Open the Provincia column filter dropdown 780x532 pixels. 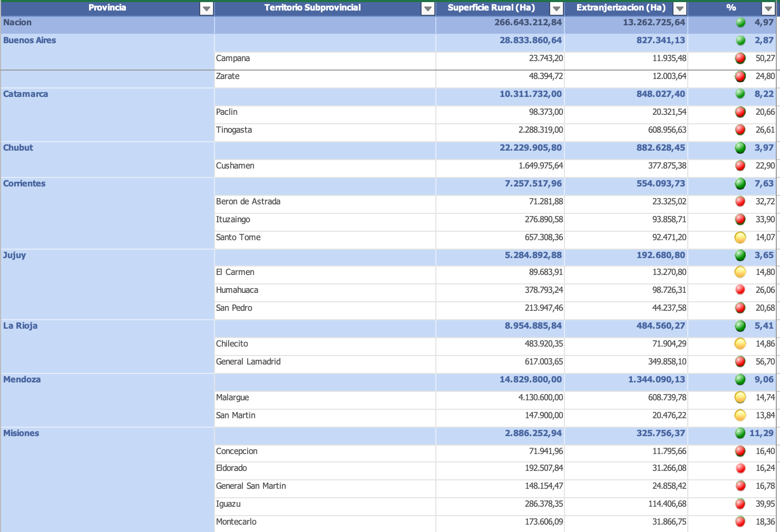[x=207, y=8]
